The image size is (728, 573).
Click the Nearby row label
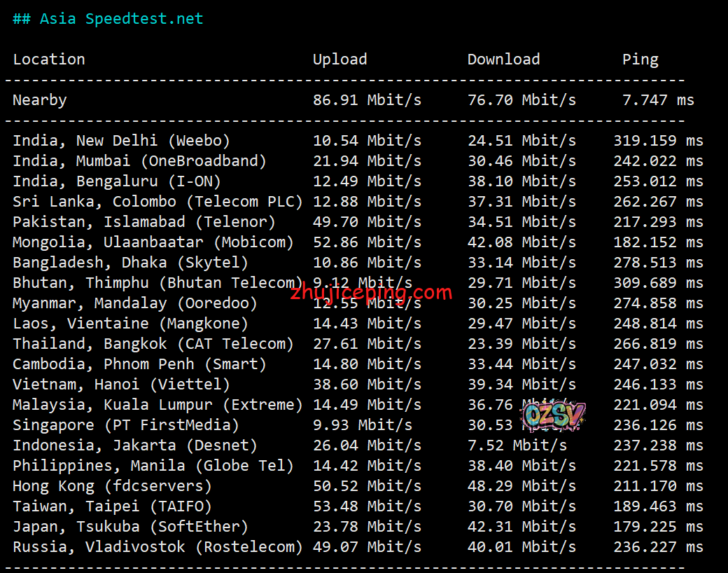[40, 100]
